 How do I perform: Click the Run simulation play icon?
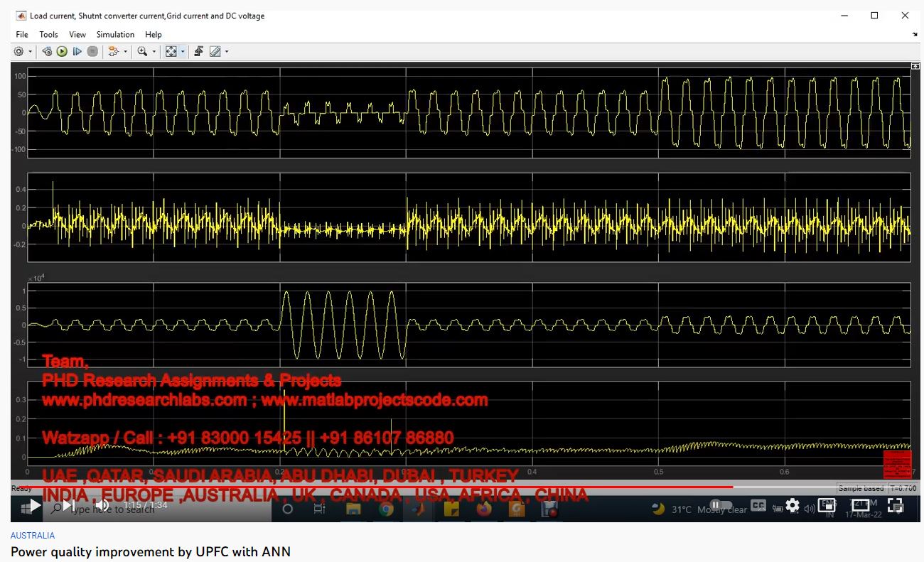point(62,52)
